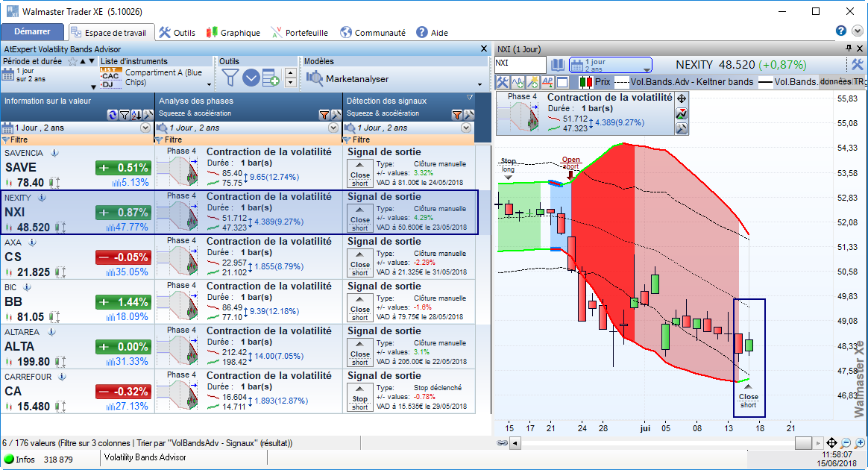The height and width of the screenshot is (470, 868).
Task: Click the hammer settings icon in Information sur la valeur
Action: click(x=148, y=115)
